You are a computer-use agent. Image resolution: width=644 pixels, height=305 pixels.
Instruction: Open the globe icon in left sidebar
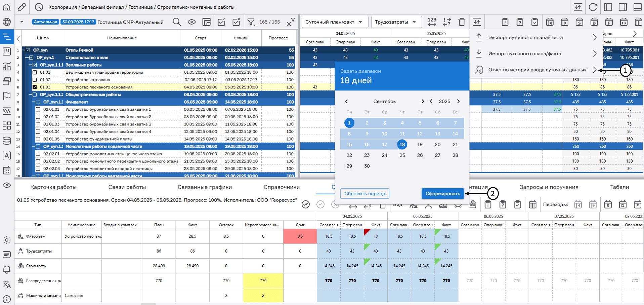pyautogui.click(x=7, y=22)
